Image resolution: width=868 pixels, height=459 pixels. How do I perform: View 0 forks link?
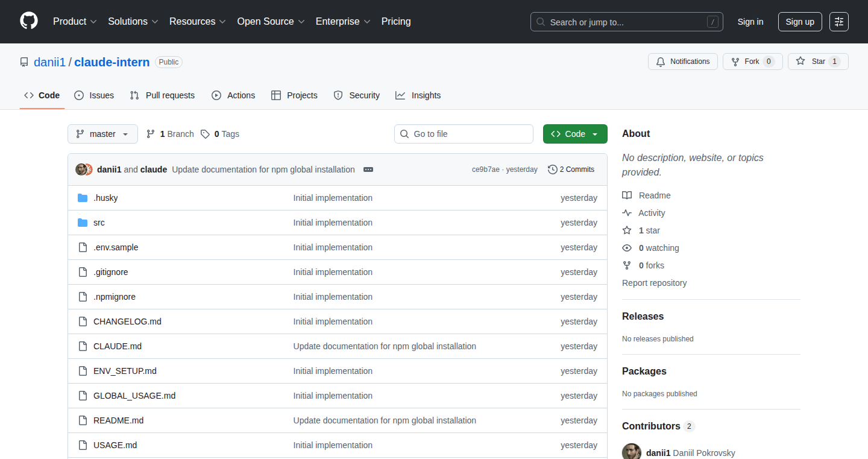click(643, 265)
